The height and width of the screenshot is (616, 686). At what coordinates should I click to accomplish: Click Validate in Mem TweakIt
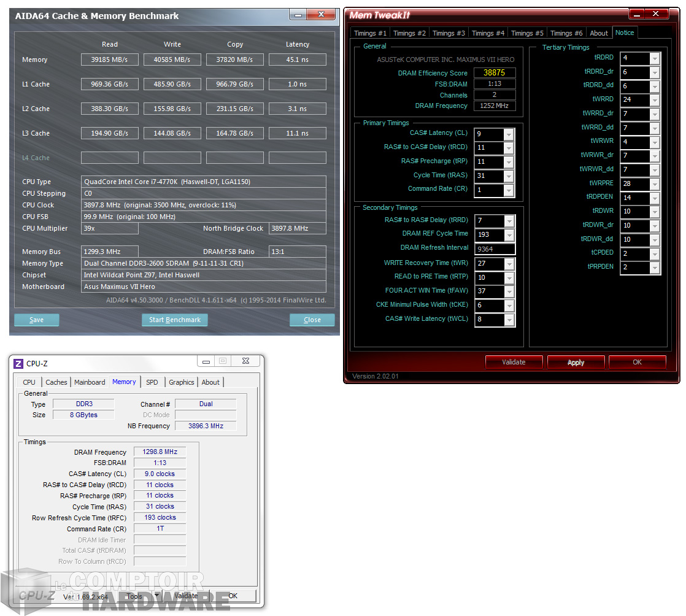[x=514, y=362]
